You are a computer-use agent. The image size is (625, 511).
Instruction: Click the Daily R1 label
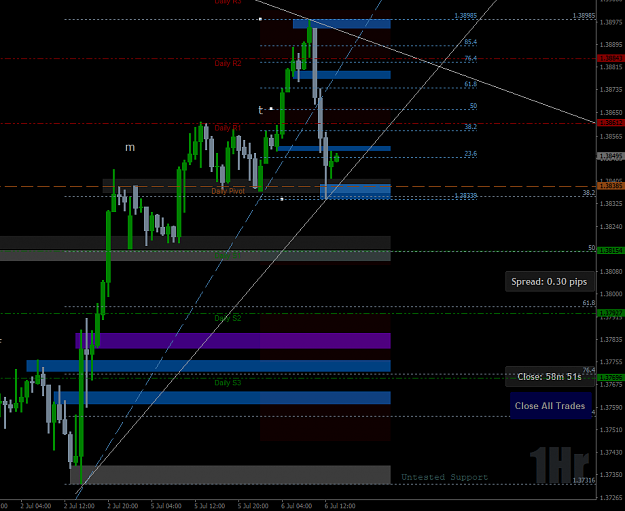[228, 128]
